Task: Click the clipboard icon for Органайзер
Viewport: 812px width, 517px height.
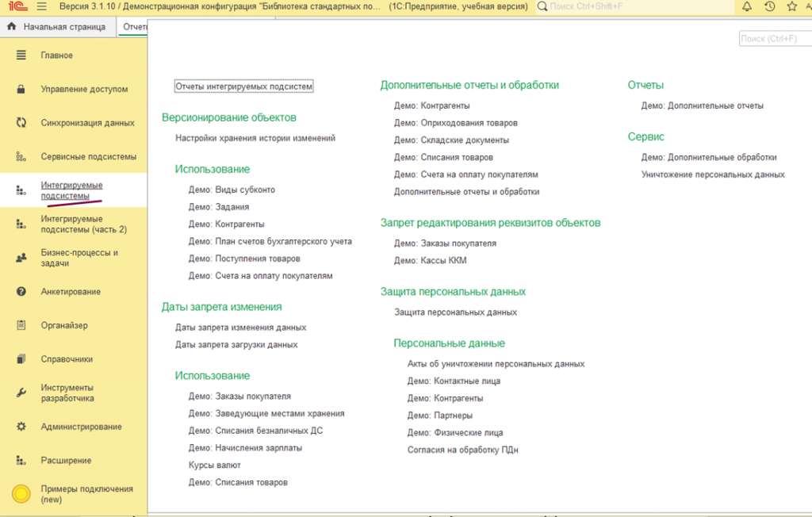Action: 21,325
